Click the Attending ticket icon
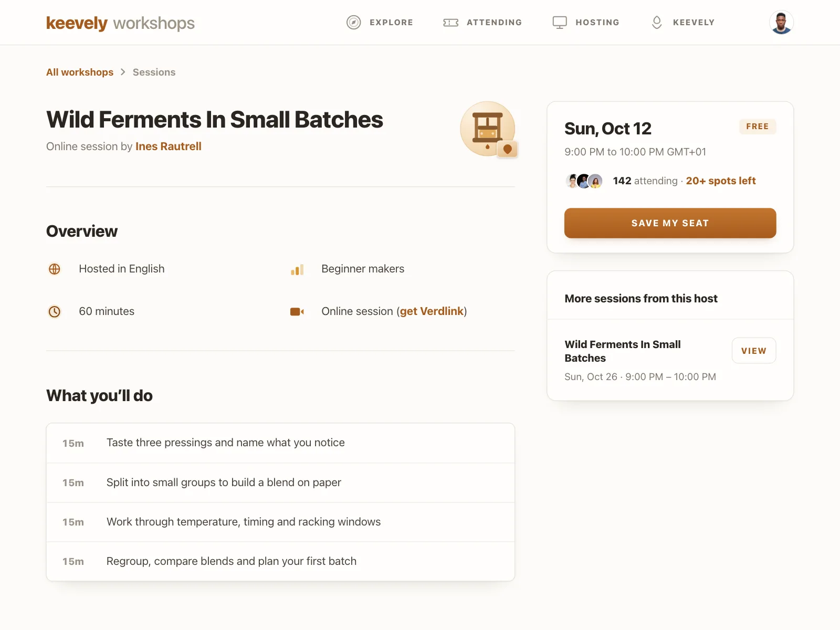 [x=451, y=23]
